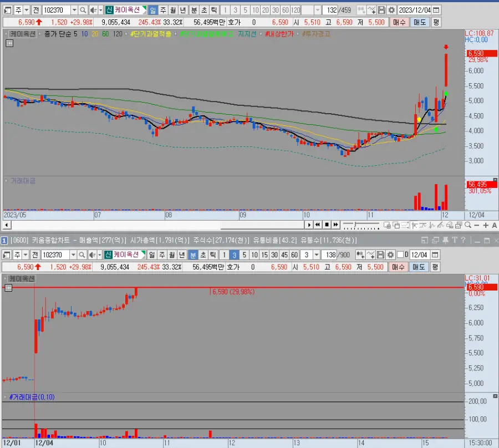499x448 pixels.
Task: Switch the lower chart to 틱 (tick) period
Action: click(213, 255)
